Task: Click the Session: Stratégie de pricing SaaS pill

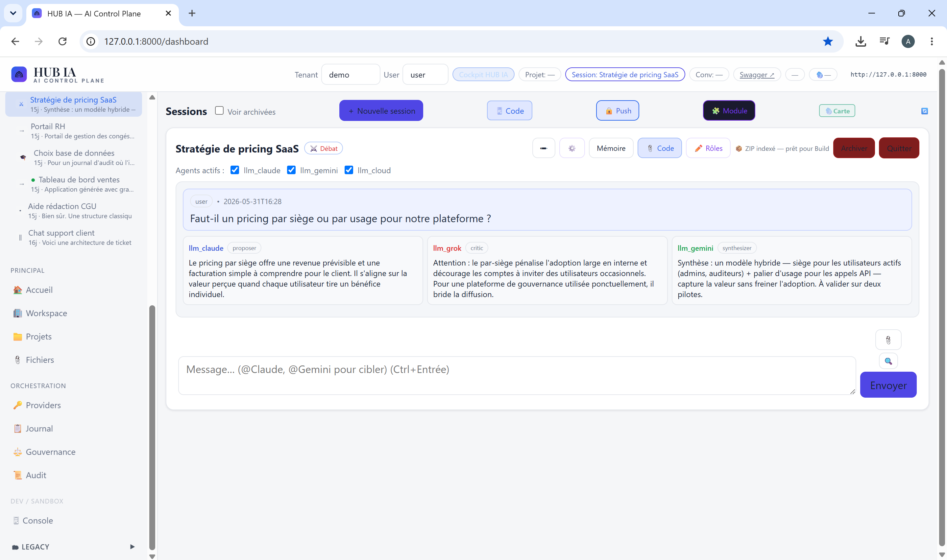Action: tap(625, 75)
